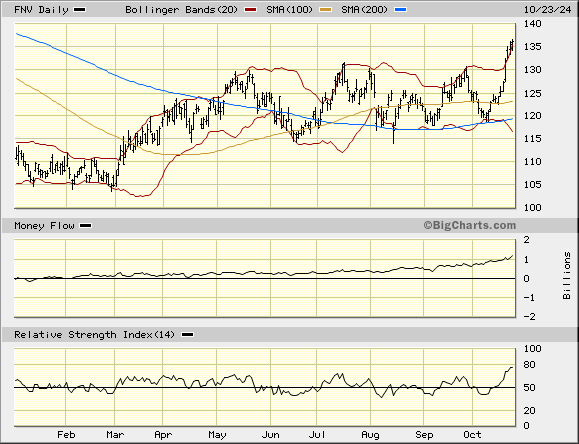The width and height of the screenshot is (579, 444).
Task: Click the Apr month label
Action: click(163, 435)
